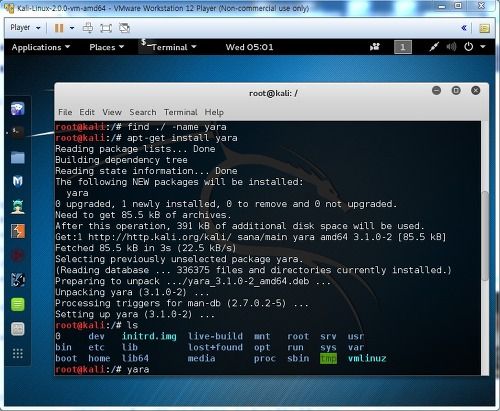Expand the system menu arrow beside power icon
The width and height of the screenshot is (500, 411).
[x=483, y=47]
